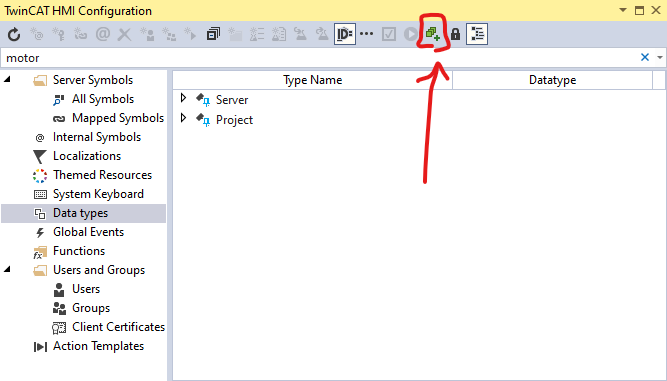Click the padlock icon in the toolbar

(456, 34)
